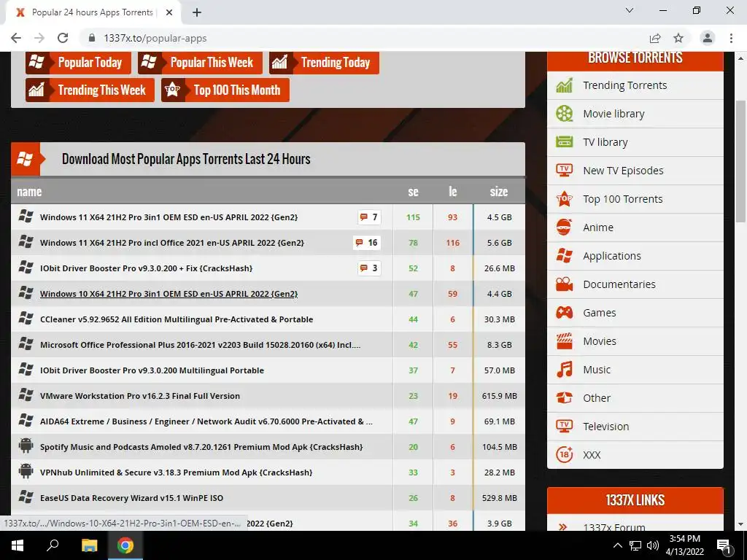747x560 pixels.
Task: Click the share page icon in address bar
Action: click(655, 38)
